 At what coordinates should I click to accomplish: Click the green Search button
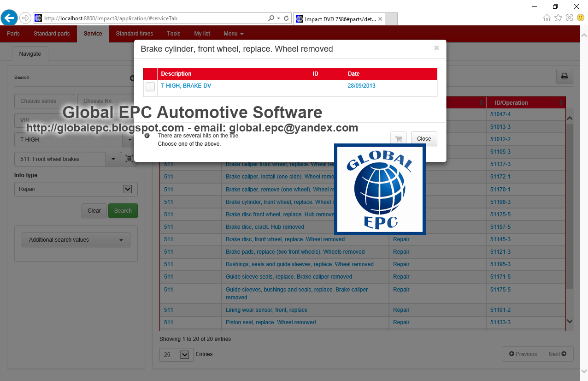[123, 211]
